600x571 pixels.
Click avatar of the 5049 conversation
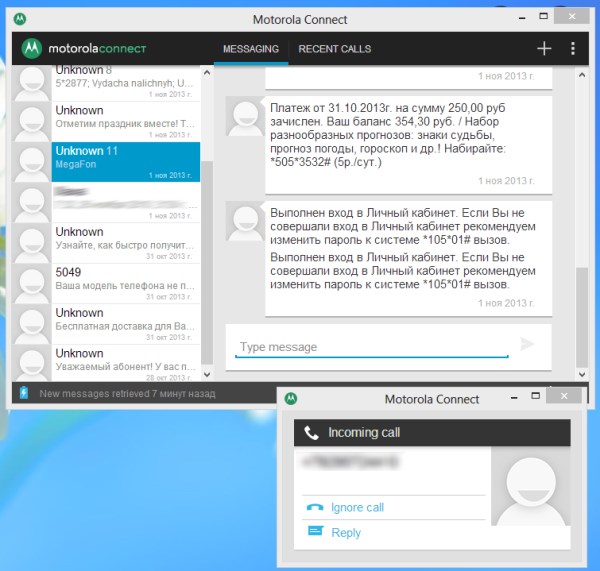(32, 284)
